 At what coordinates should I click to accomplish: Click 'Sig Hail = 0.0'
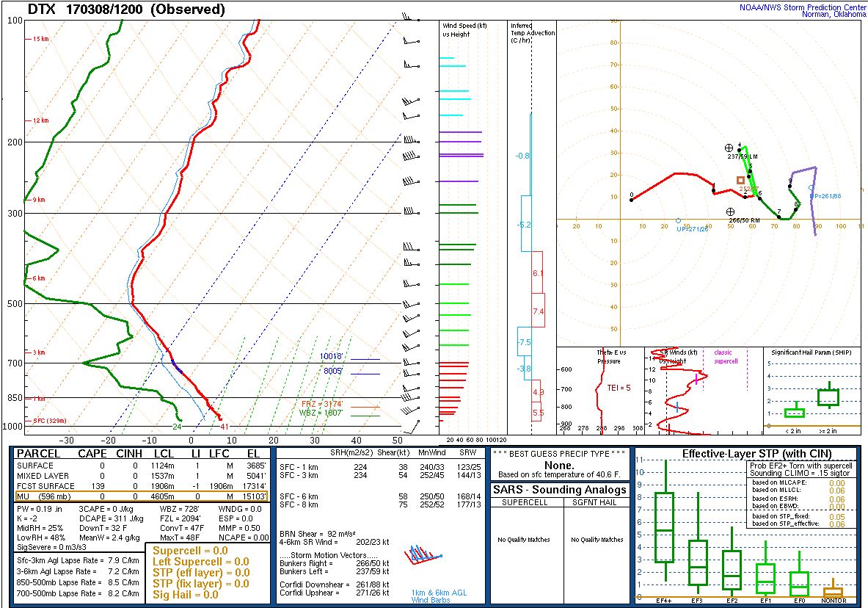(x=186, y=595)
